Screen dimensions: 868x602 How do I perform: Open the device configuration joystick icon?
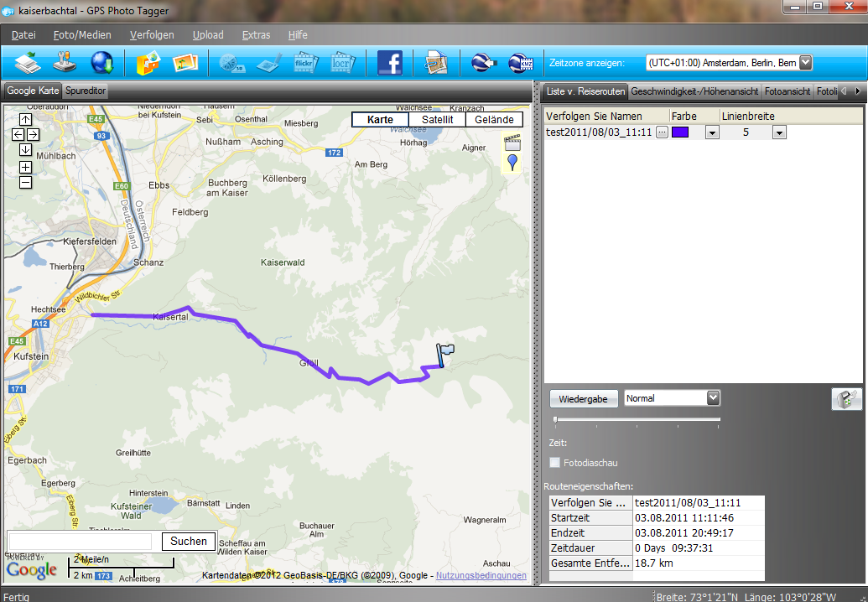click(x=65, y=63)
